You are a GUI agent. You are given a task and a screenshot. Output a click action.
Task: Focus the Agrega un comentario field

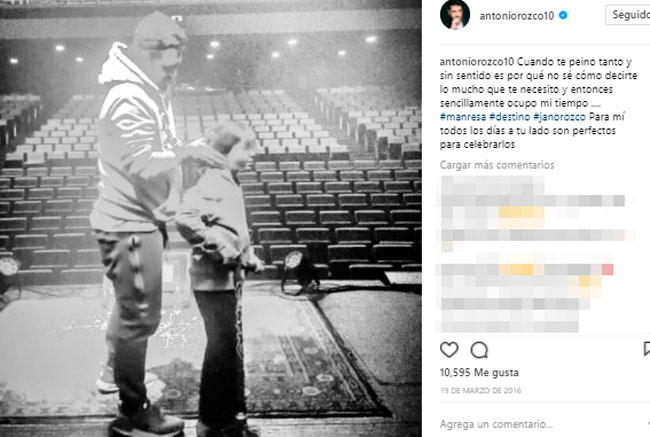coord(539,424)
